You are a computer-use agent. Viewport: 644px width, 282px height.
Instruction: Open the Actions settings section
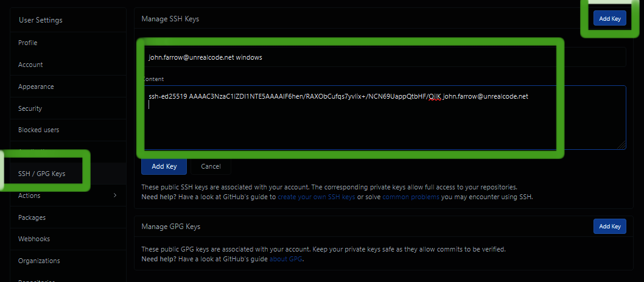[29, 196]
